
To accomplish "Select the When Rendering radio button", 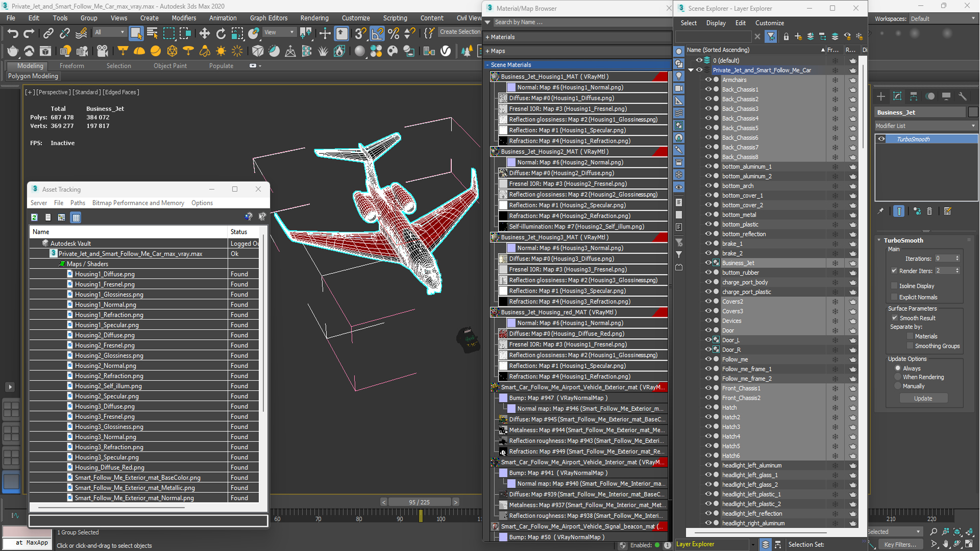I will [x=898, y=377].
